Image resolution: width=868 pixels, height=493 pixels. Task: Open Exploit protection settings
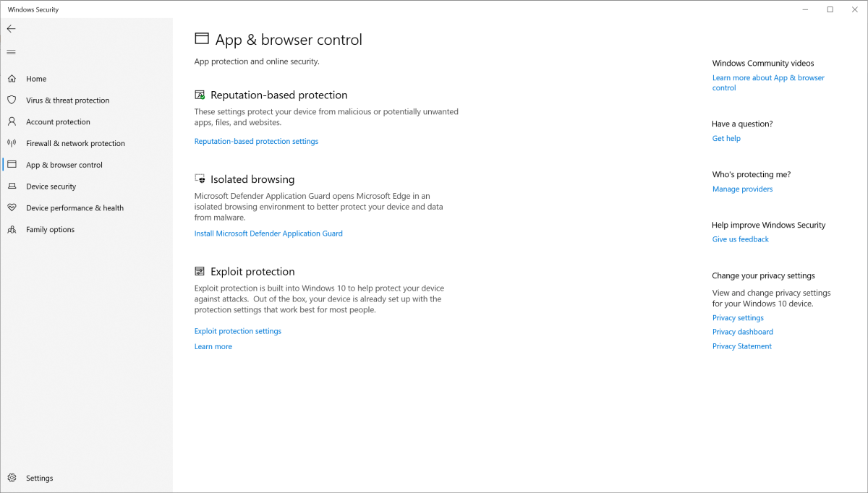point(237,330)
